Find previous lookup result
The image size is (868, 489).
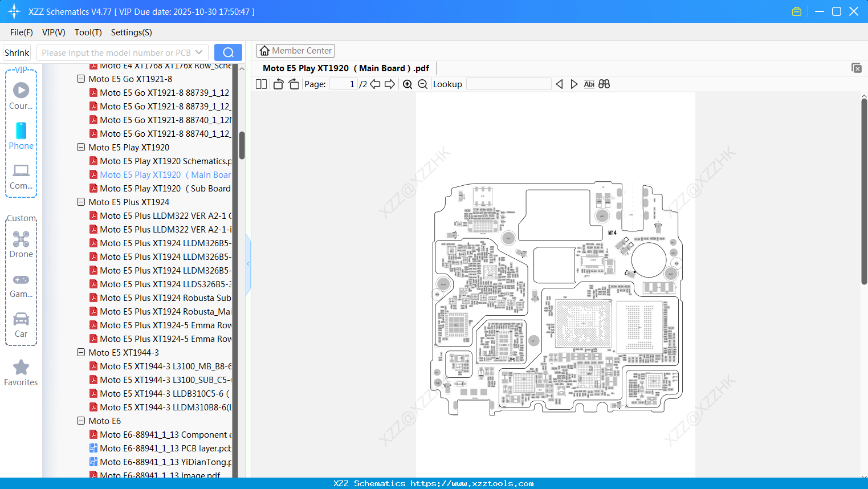(559, 84)
